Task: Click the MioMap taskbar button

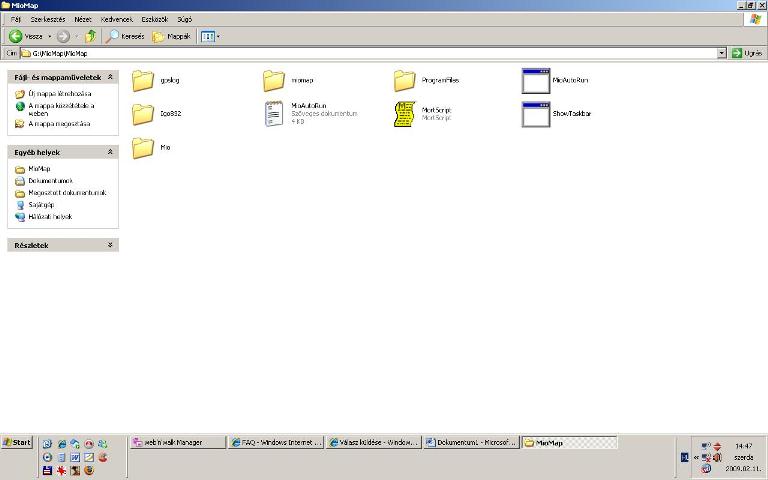Action: [569, 442]
